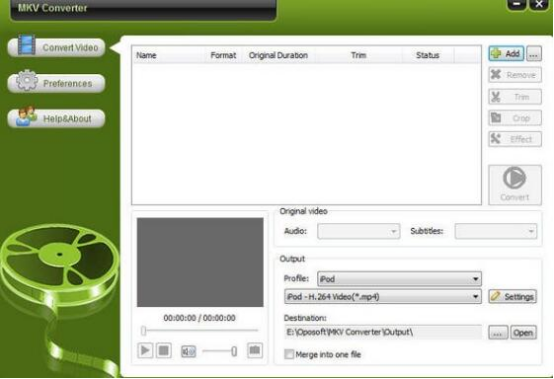
Task: Open the Effect tool button
Action: (515, 139)
